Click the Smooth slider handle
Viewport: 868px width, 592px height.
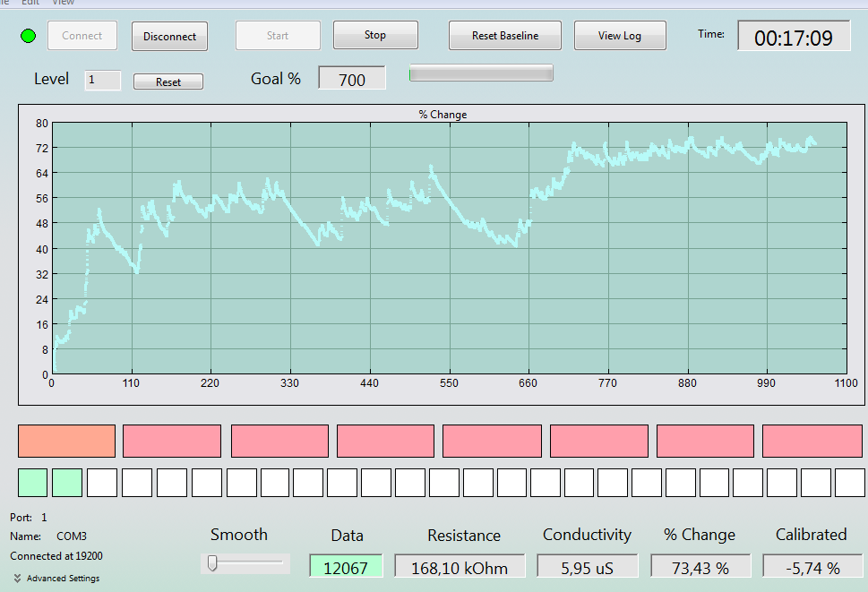point(212,563)
